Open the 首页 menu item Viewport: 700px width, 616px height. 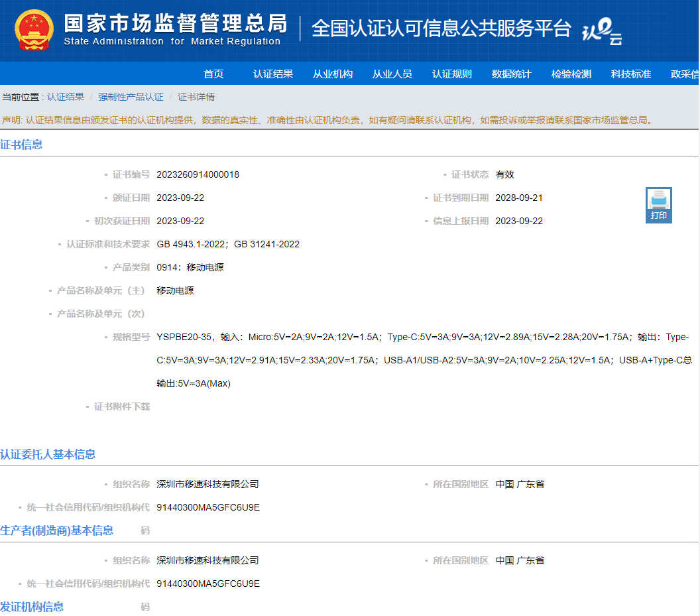(x=213, y=74)
